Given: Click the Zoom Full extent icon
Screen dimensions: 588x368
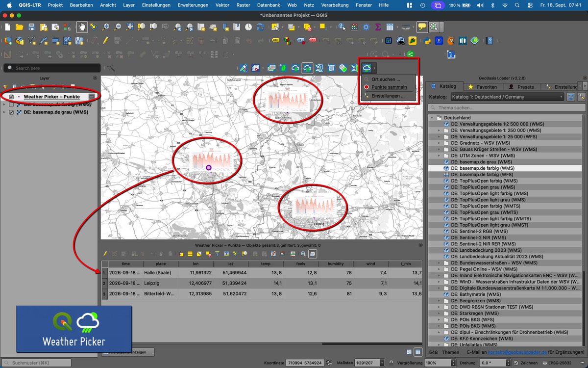Looking at the screenshot, I should [129, 27].
